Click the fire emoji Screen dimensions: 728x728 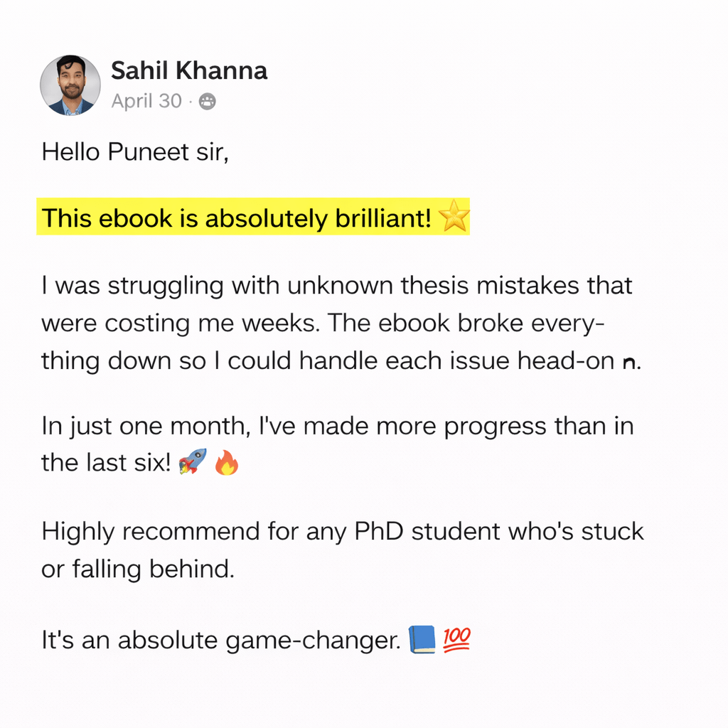point(227,464)
